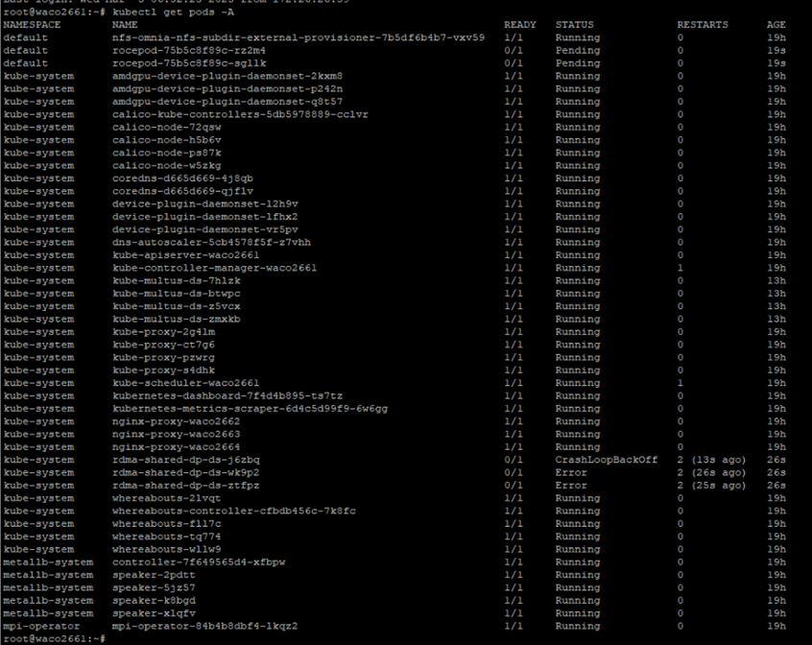Click restarts '2 (25s ago)' of rdma-shared-dp-ds-ztfpz
This screenshot has height=645, width=812.
tap(711, 486)
